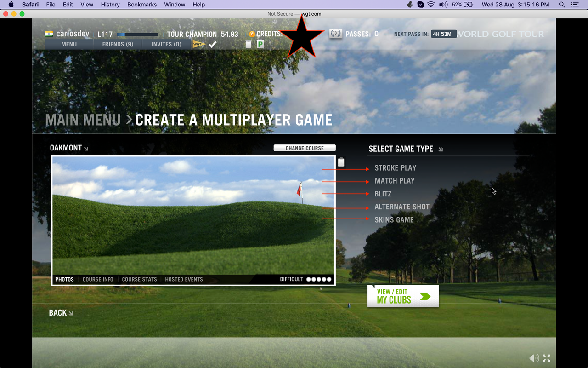Open the Friends (9) tab

click(x=118, y=44)
